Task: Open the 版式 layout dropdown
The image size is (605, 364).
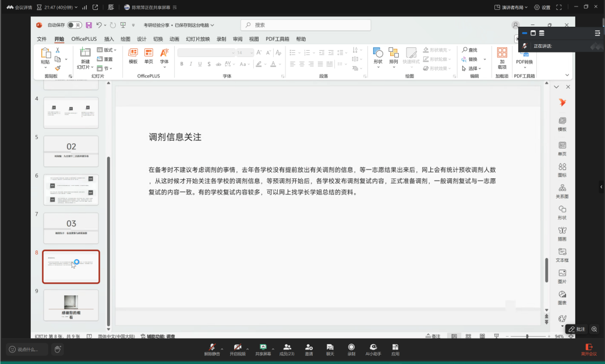Action: 109,50
